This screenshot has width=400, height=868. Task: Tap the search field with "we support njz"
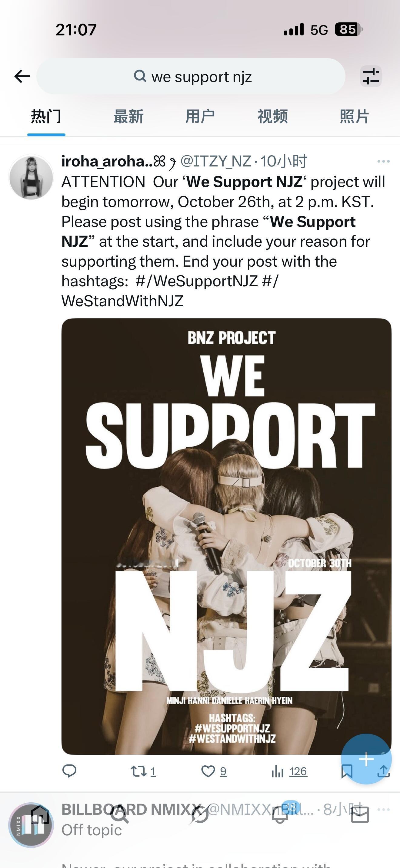[191, 77]
